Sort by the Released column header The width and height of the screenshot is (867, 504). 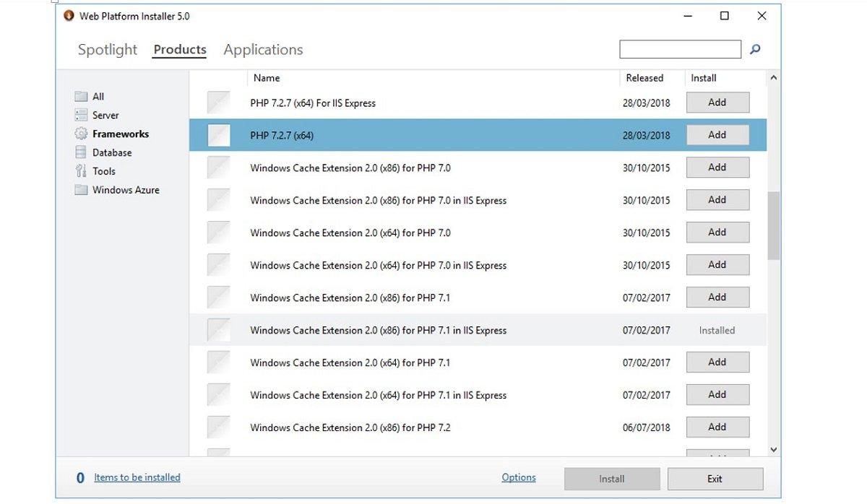click(x=644, y=78)
